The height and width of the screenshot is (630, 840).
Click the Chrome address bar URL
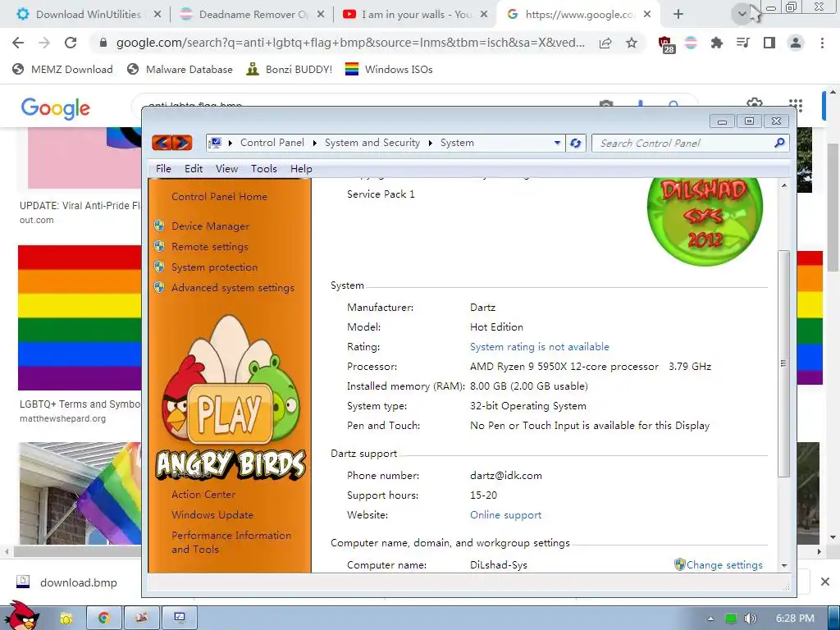350,43
